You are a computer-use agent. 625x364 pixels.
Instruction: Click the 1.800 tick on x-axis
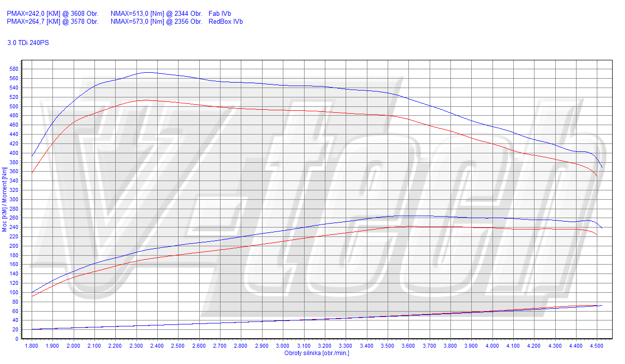tap(32, 346)
